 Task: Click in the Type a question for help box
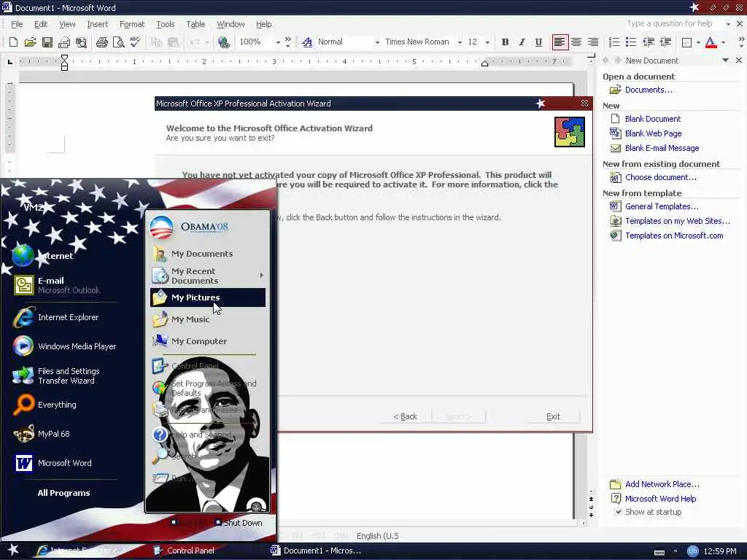click(x=673, y=24)
